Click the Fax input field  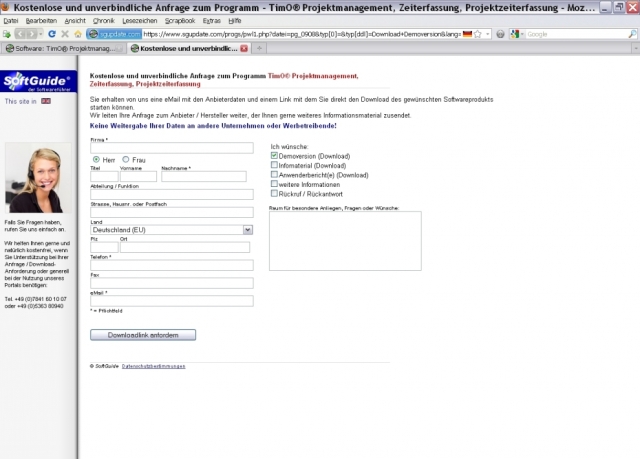click(172, 283)
